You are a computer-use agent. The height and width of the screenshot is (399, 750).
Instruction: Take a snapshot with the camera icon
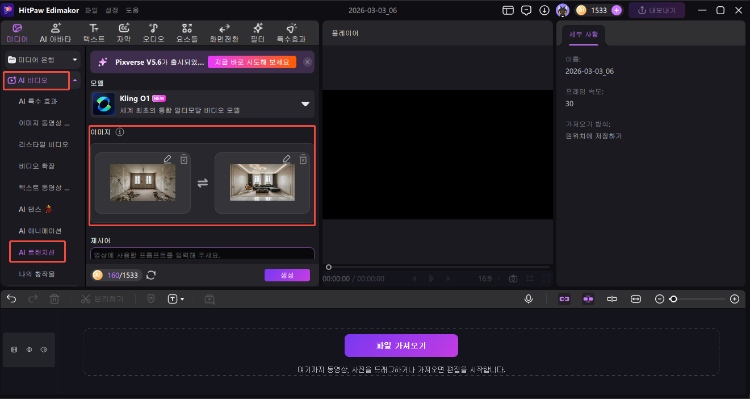(513, 278)
